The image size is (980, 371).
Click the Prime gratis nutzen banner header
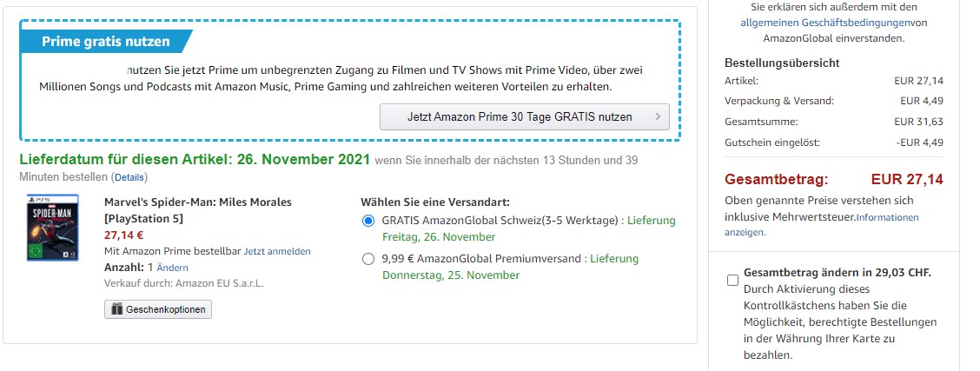tap(106, 42)
